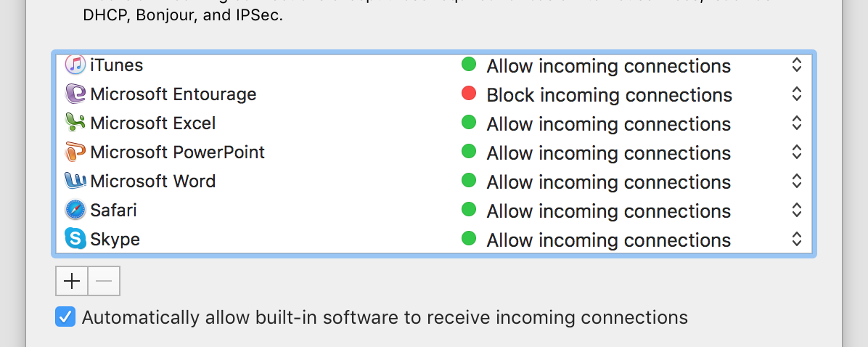Image resolution: width=868 pixels, height=347 pixels.
Task: Click the Skype app icon
Action: tap(75, 239)
